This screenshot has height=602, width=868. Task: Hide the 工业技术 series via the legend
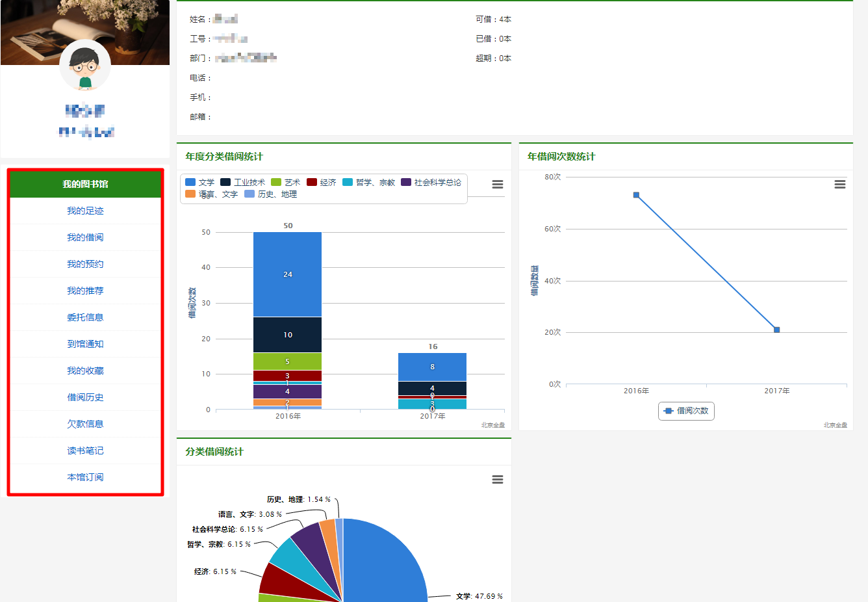(243, 183)
